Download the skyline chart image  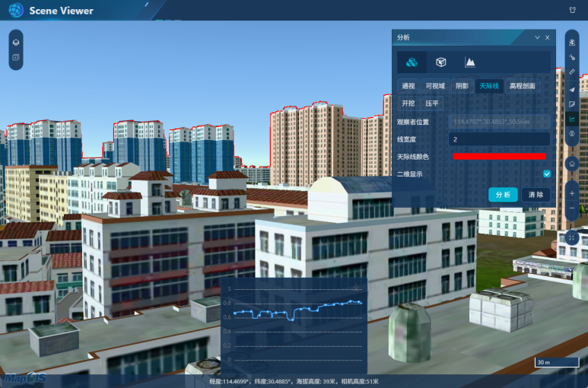(357, 287)
